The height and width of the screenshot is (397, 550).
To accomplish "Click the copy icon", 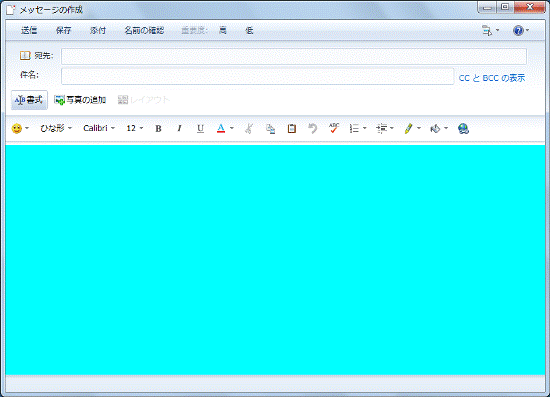I will tap(270, 129).
